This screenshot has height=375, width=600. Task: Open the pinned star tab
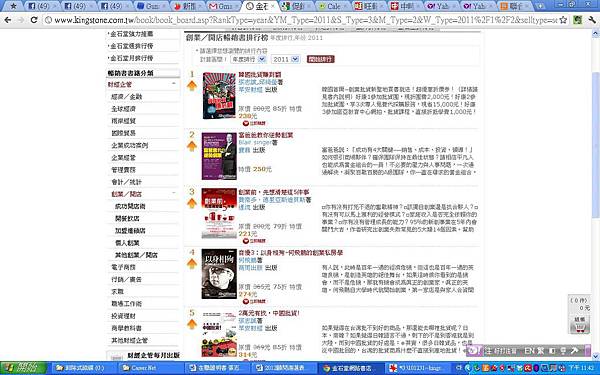tap(13, 6)
